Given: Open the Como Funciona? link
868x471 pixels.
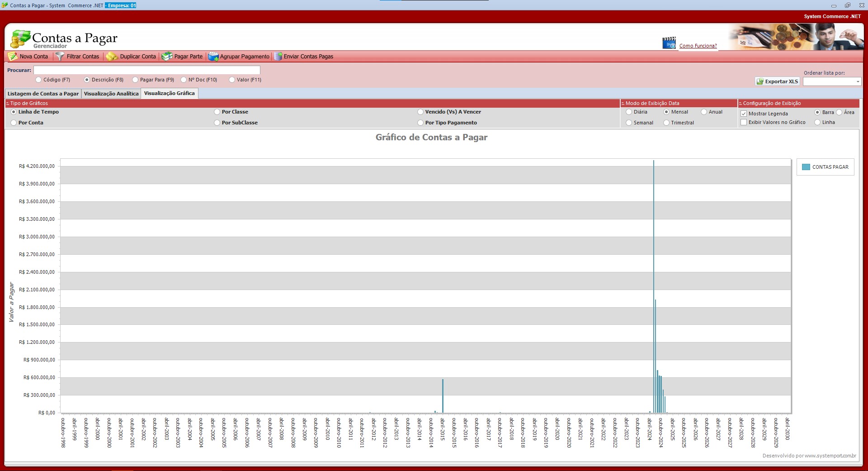Looking at the screenshot, I should 698,46.
